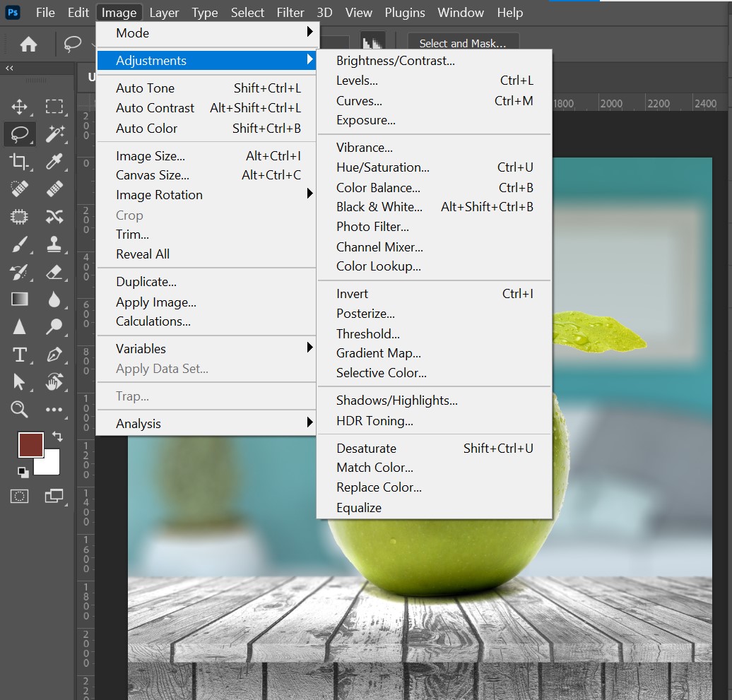Toggle Quick Mask mode
Image resolution: width=732 pixels, height=700 pixels.
(19, 496)
